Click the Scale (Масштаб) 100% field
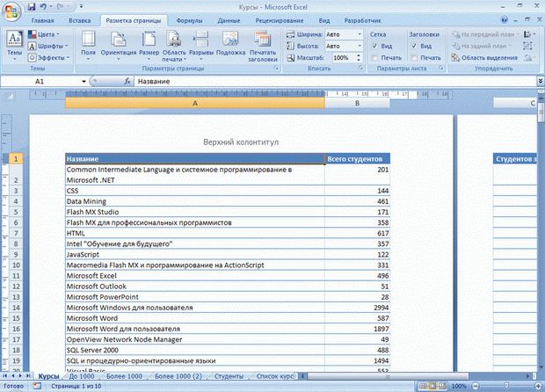The image size is (545, 392). 344,58
